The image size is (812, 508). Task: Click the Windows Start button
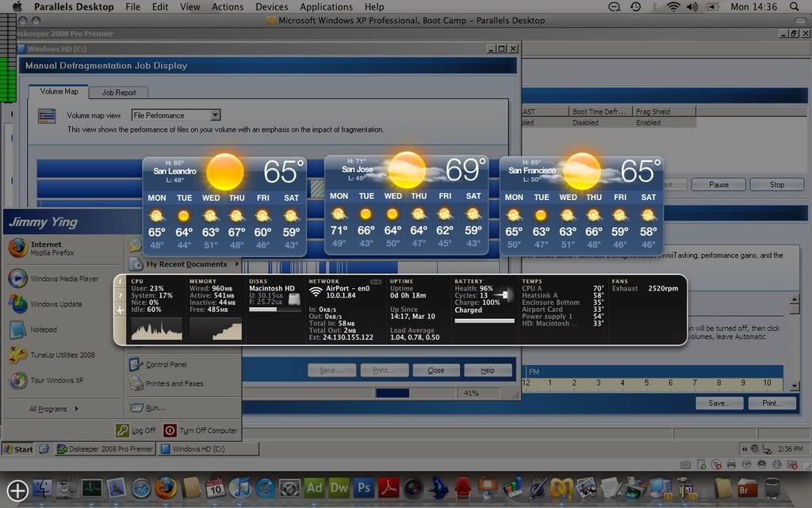tap(18, 449)
